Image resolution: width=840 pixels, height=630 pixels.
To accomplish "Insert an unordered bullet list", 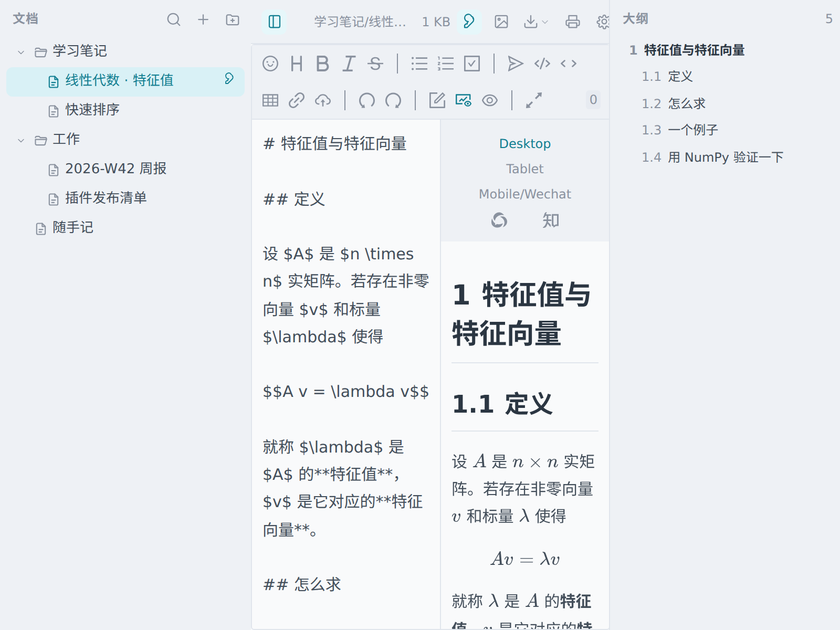I will (419, 64).
